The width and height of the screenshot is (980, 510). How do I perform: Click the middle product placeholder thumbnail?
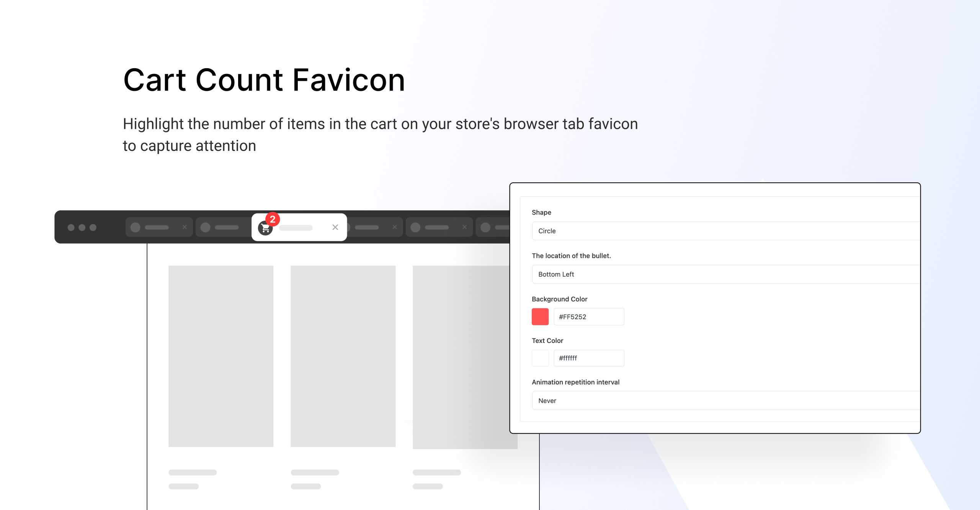tap(343, 356)
